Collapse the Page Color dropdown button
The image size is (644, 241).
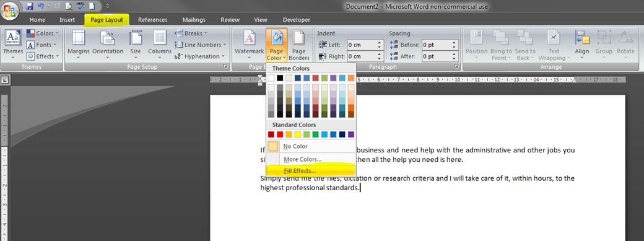pyautogui.click(x=276, y=45)
